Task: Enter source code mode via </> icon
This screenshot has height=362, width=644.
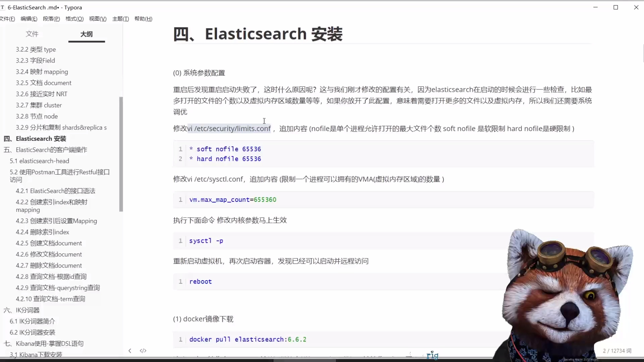Action: (143, 351)
